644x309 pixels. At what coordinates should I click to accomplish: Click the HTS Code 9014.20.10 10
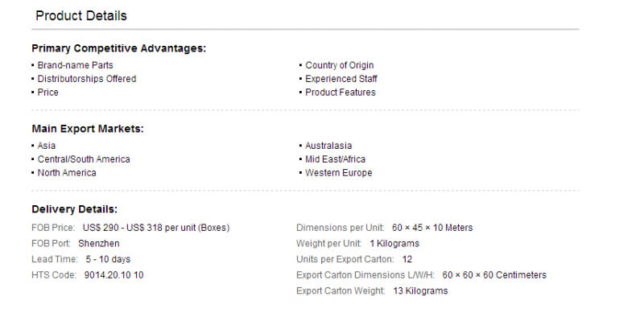point(114,275)
